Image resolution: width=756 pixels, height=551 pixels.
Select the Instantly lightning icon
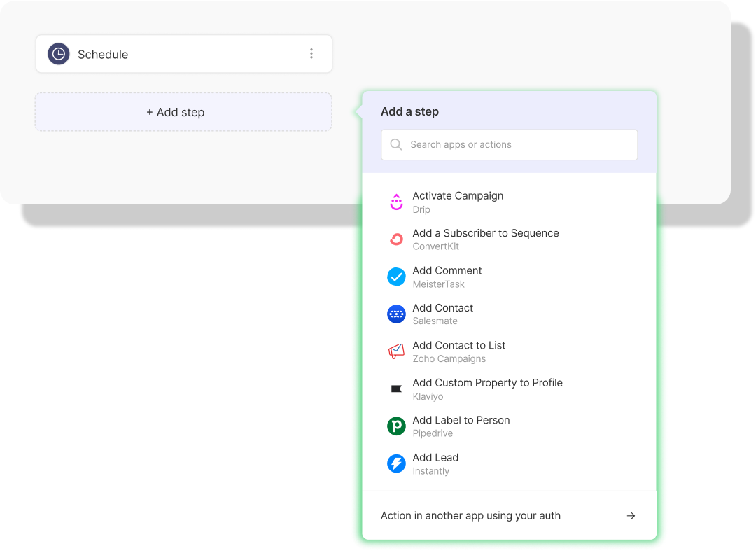coord(396,463)
